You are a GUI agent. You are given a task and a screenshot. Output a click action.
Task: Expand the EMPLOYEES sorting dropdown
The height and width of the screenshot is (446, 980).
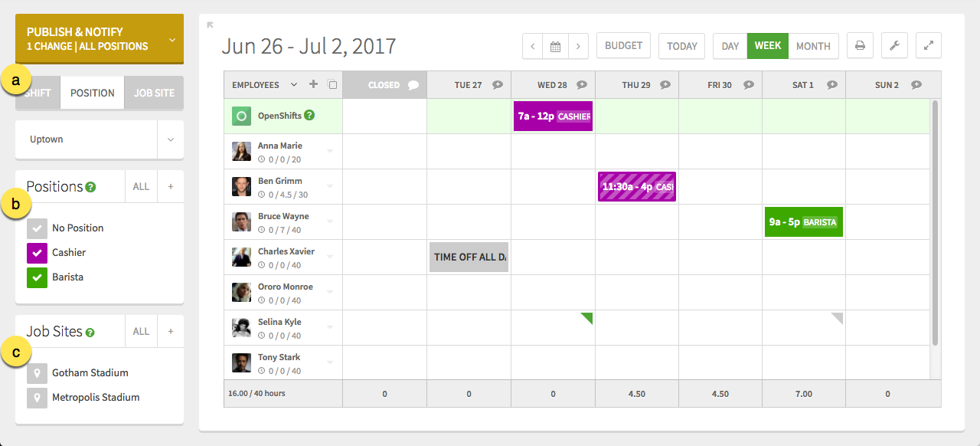tap(292, 84)
